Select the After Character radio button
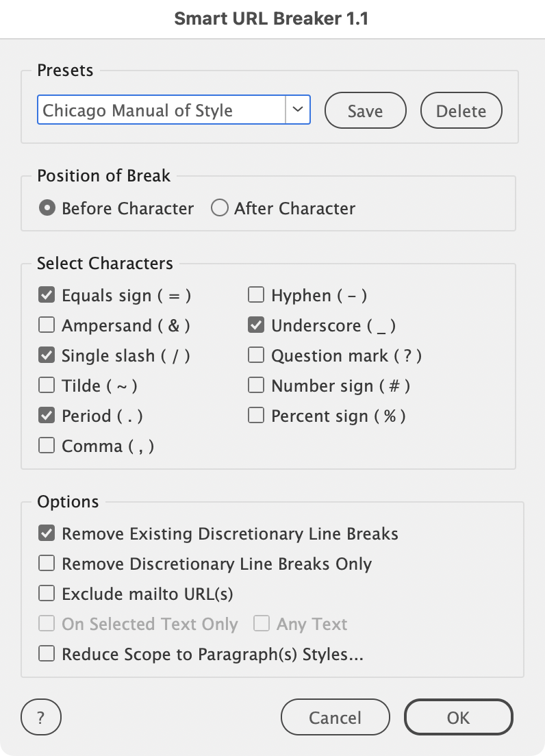This screenshot has width=545, height=756. pyautogui.click(x=220, y=208)
